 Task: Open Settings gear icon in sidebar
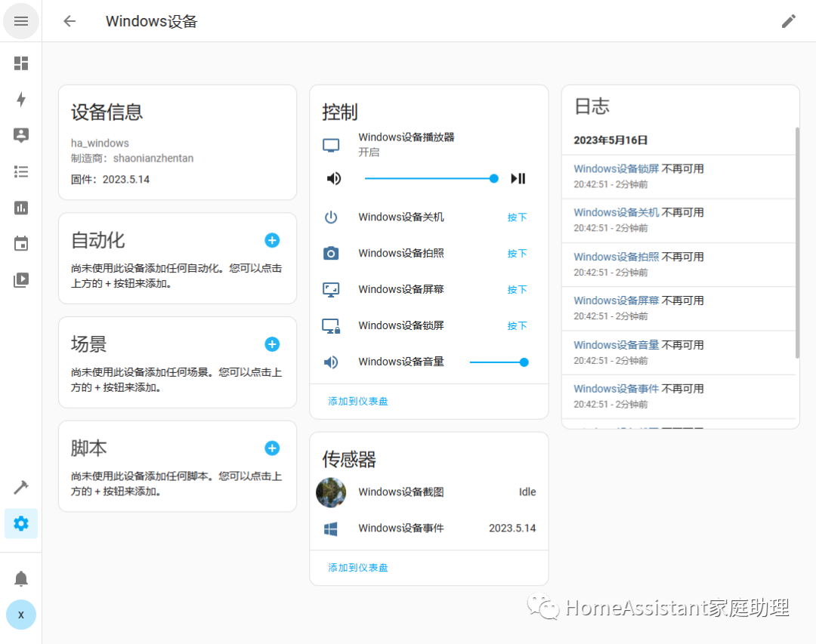point(21,523)
